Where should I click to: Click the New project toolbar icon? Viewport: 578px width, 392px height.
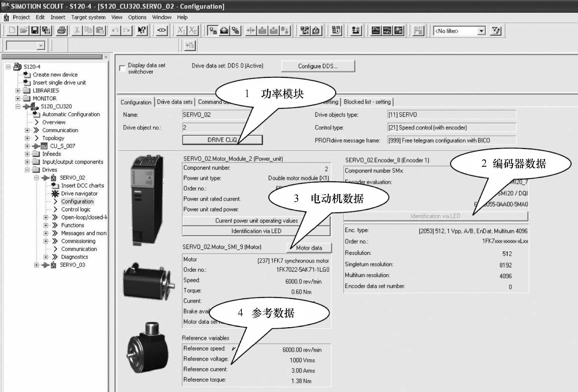click(x=12, y=31)
